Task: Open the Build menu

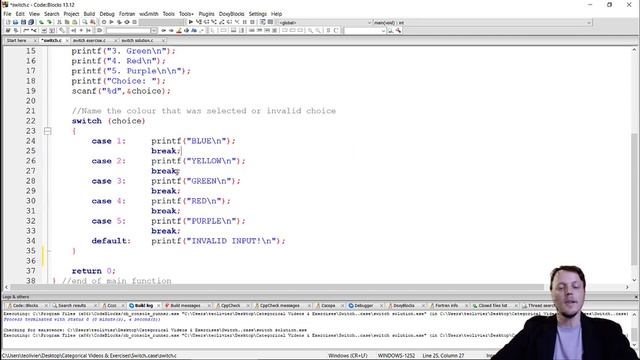Action: point(89,14)
